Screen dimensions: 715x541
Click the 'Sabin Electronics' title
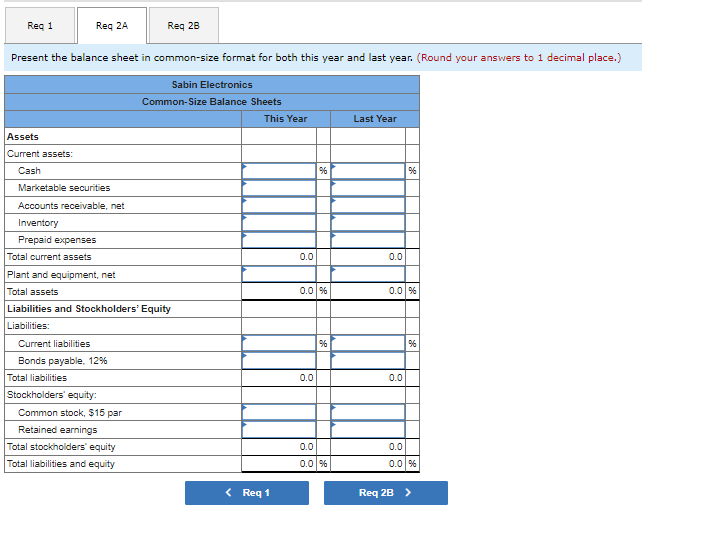pos(212,85)
